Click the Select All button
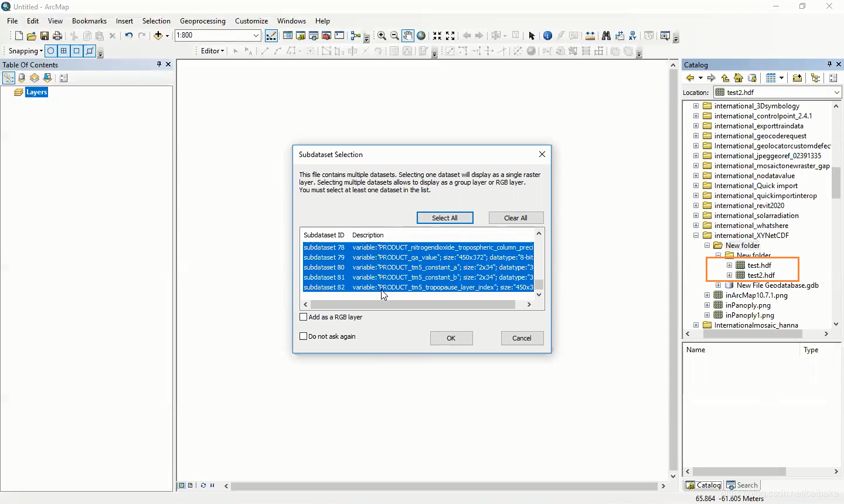Screen dimensions: 844x504 click(x=445, y=217)
